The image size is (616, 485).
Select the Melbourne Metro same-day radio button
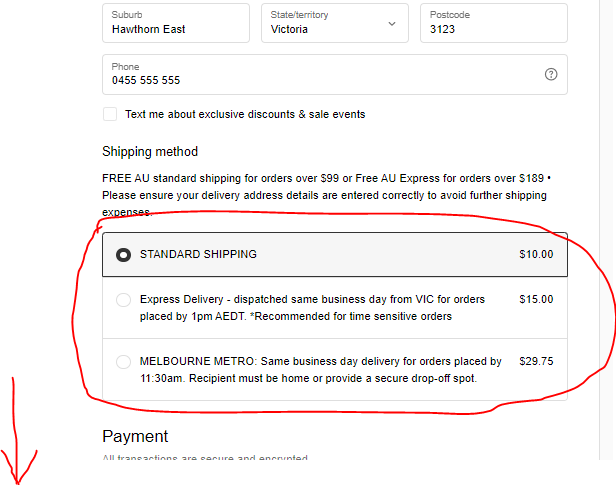tap(123, 362)
